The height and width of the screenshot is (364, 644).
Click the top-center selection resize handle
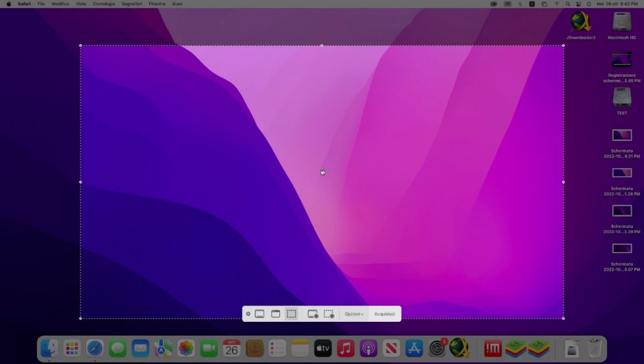[x=322, y=45]
